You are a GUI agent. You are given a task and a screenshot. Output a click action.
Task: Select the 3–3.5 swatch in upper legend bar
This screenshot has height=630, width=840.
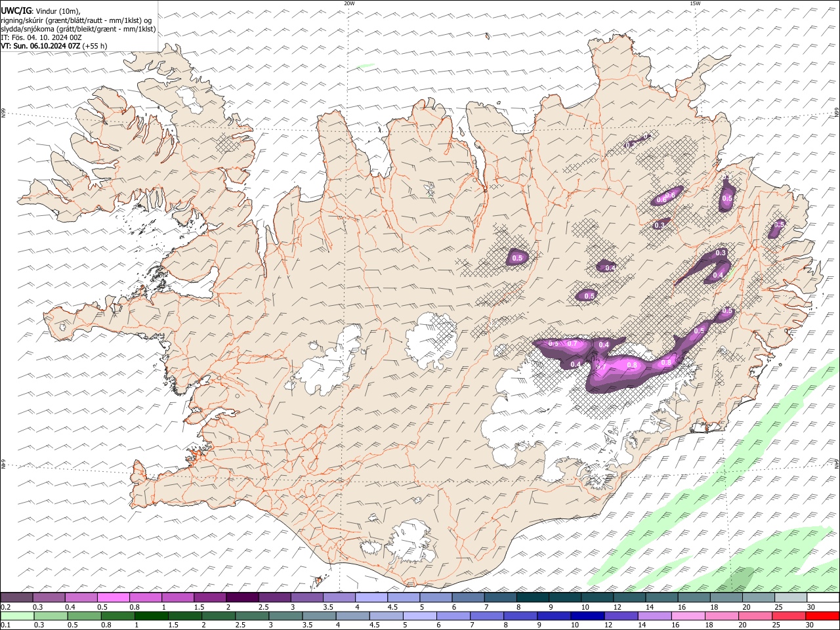coord(306,598)
